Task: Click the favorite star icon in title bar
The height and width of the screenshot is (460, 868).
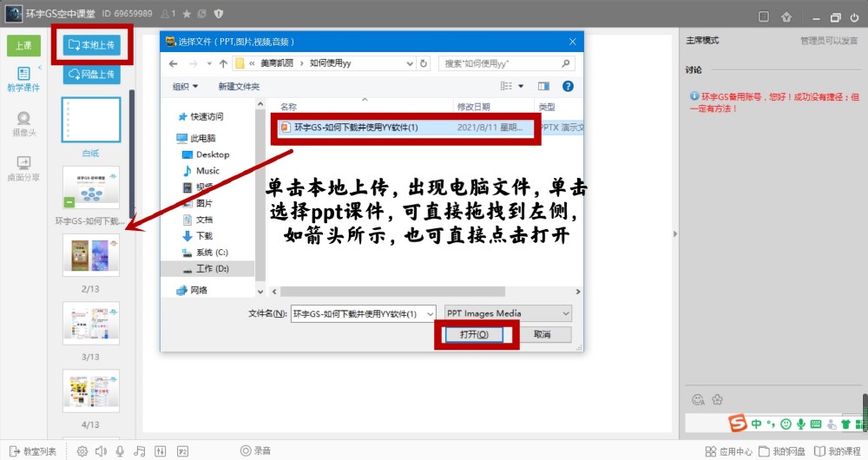Action: [x=187, y=14]
